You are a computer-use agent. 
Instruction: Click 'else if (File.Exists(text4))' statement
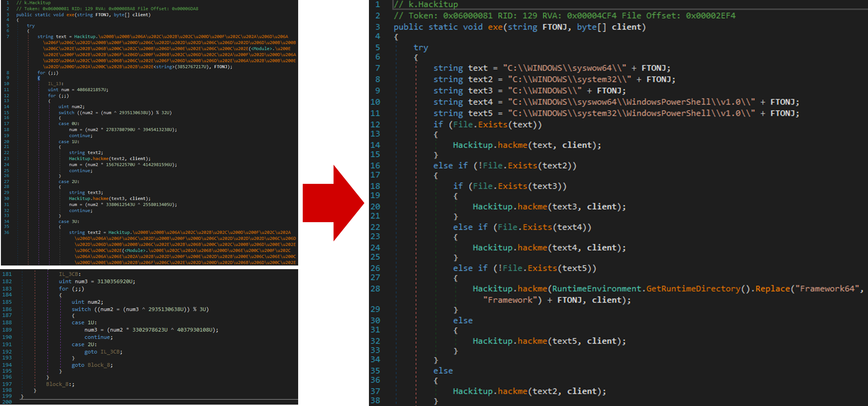click(x=522, y=227)
